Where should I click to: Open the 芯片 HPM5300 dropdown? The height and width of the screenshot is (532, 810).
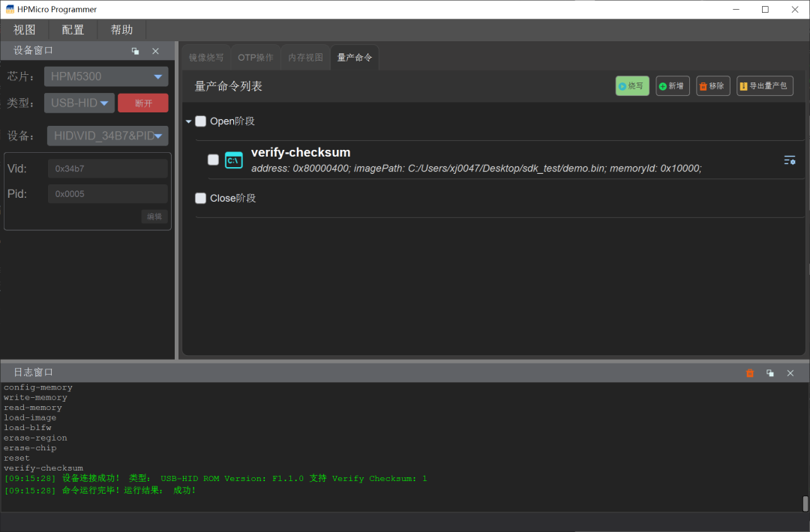point(106,76)
